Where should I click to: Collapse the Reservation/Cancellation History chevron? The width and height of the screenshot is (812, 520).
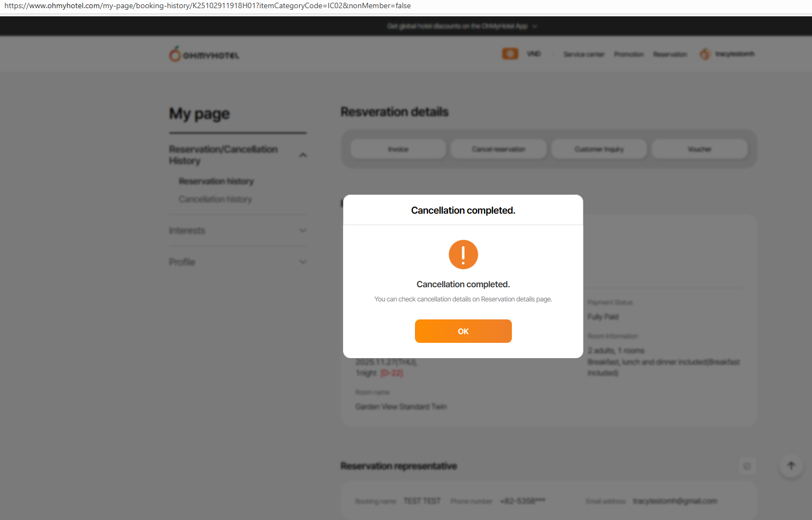pos(303,155)
